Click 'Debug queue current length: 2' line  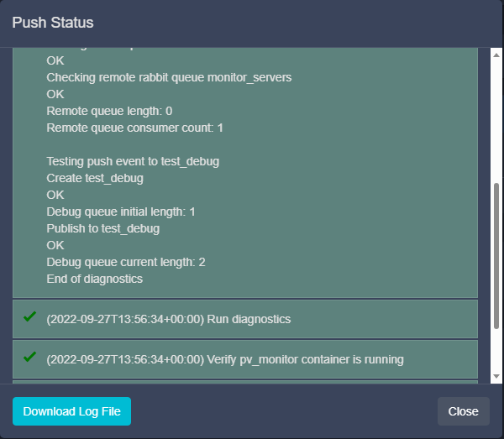pos(126,262)
